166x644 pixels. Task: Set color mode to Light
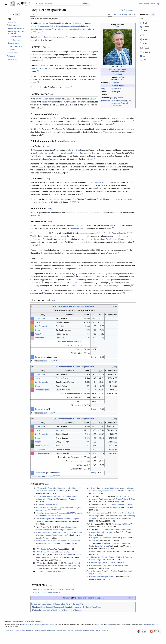point(141,56)
